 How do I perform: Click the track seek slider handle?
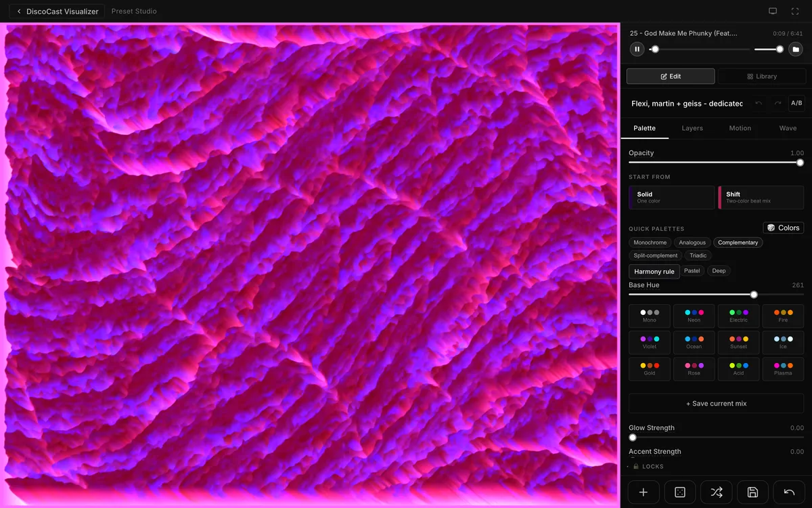[x=655, y=49]
